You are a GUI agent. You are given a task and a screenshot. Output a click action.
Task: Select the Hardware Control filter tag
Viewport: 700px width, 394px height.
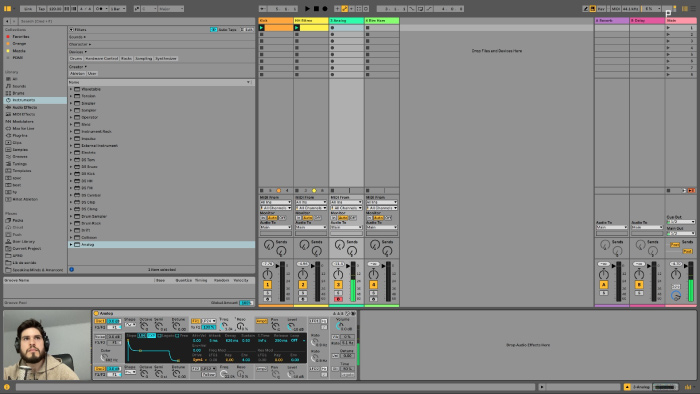pos(101,58)
